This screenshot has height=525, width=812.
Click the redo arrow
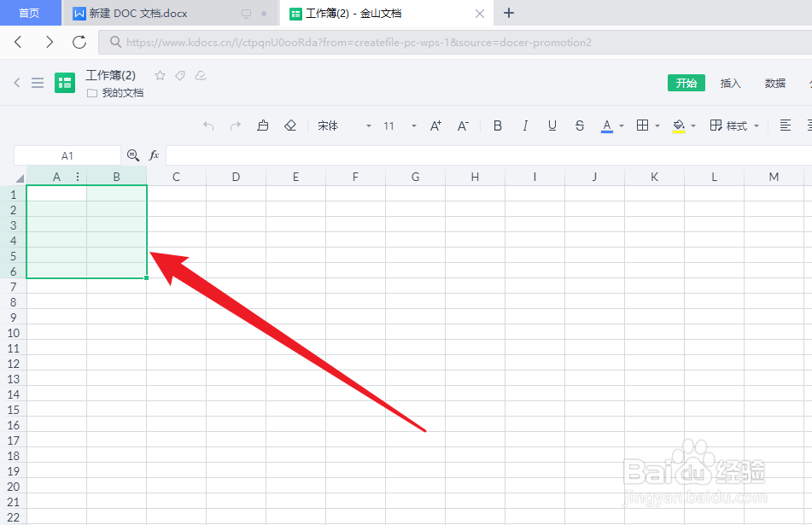click(235, 125)
